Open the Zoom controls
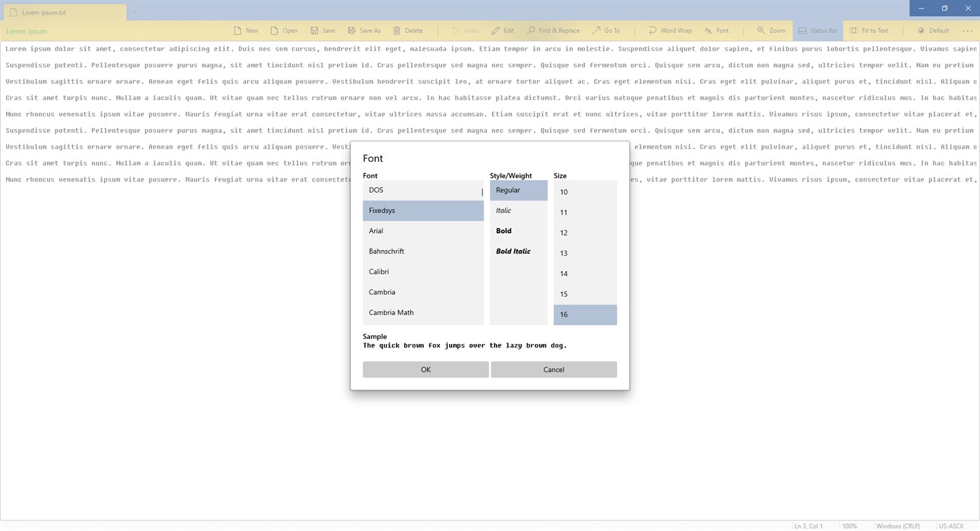This screenshot has height=531, width=980. (770, 30)
